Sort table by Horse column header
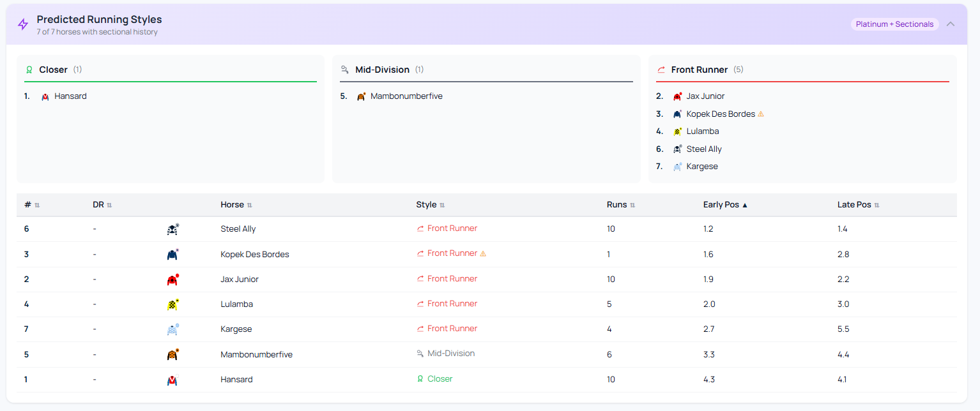 click(x=236, y=205)
